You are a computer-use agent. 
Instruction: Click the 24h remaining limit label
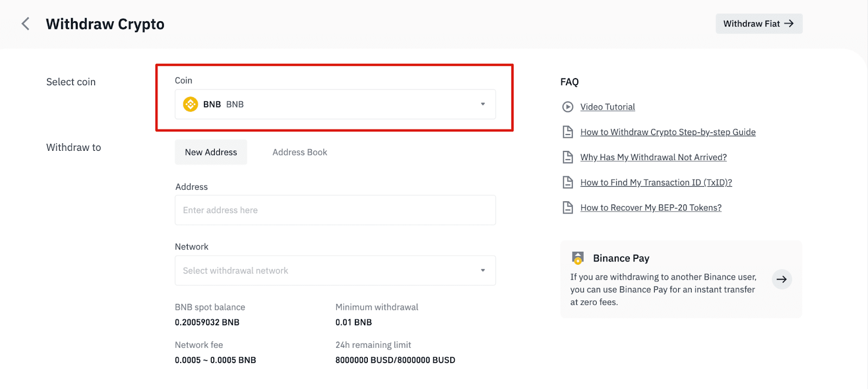[373, 345]
